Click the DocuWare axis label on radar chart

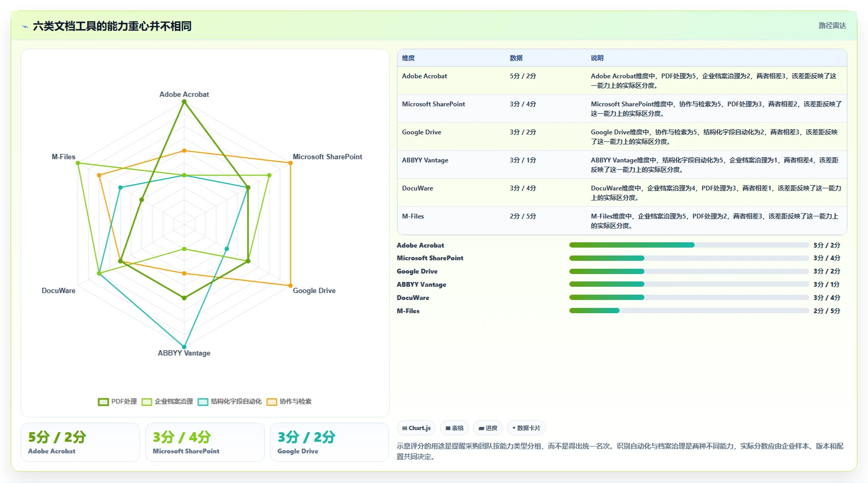click(59, 290)
